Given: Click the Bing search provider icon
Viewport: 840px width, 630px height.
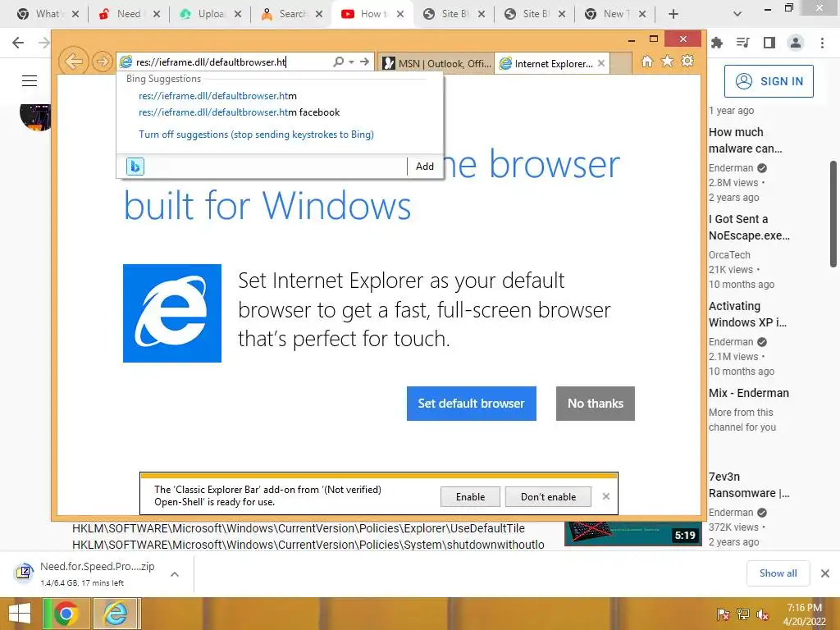Looking at the screenshot, I should coord(135,167).
